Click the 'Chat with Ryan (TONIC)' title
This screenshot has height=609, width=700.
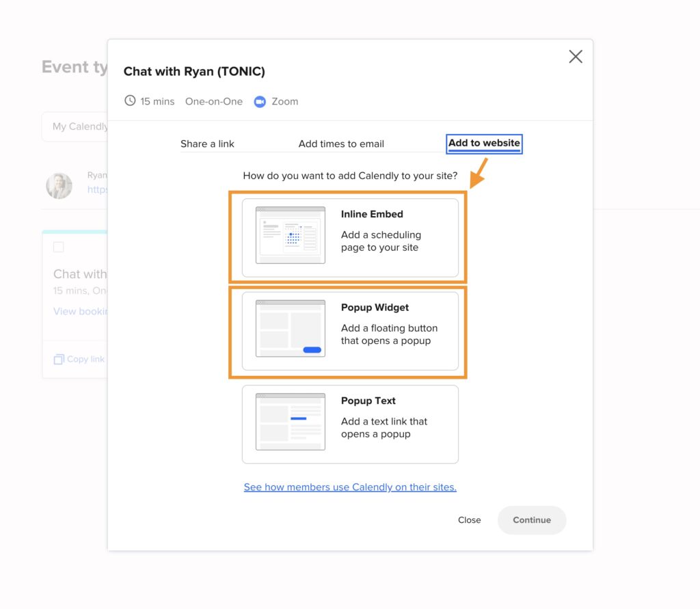(194, 72)
